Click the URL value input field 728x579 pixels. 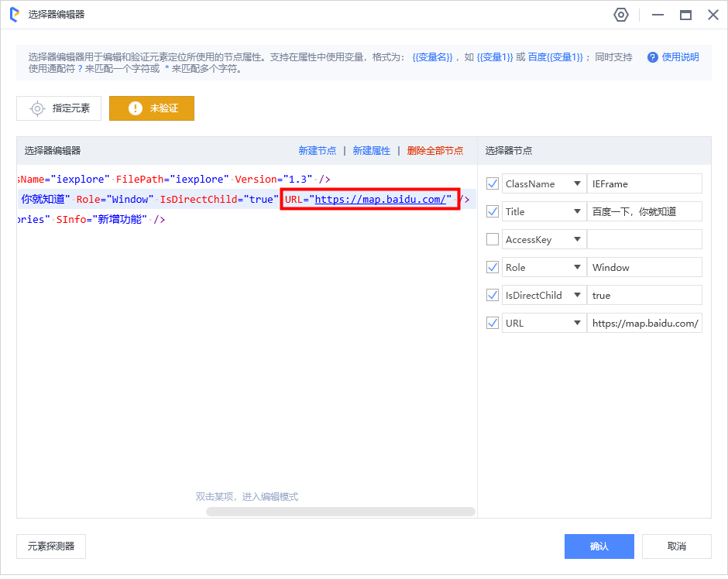tap(644, 323)
